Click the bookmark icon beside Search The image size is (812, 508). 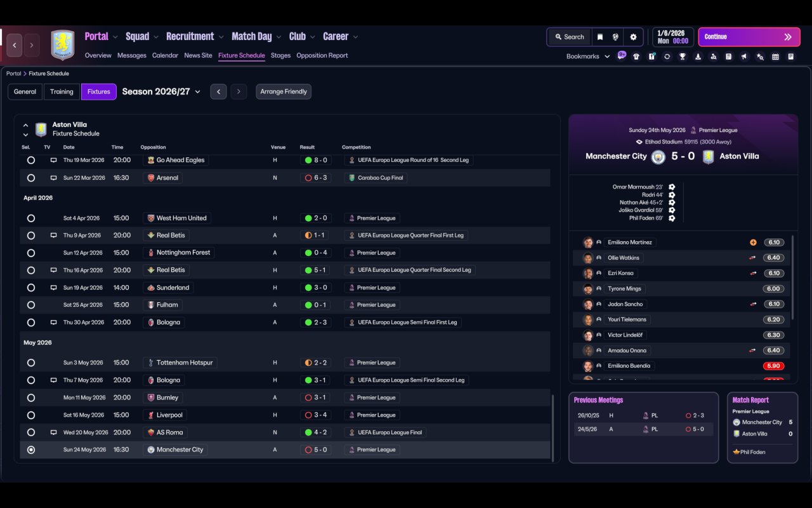pyautogui.click(x=600, y=37)
